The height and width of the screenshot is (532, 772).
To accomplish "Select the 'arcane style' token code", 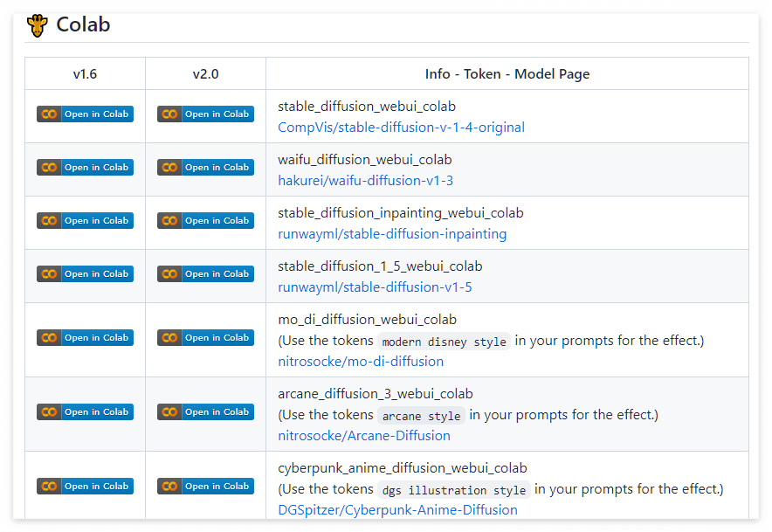I will pyautogui.click(x=421, y=416).
